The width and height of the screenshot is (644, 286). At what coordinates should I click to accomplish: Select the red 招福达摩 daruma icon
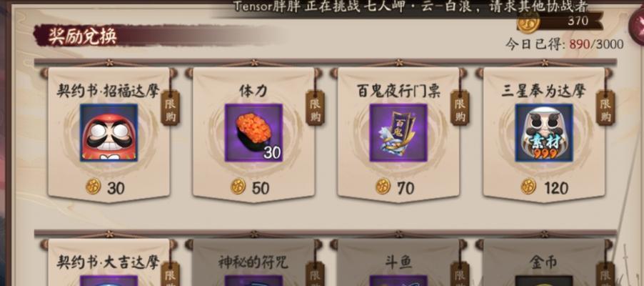click(x=109, y=132)
